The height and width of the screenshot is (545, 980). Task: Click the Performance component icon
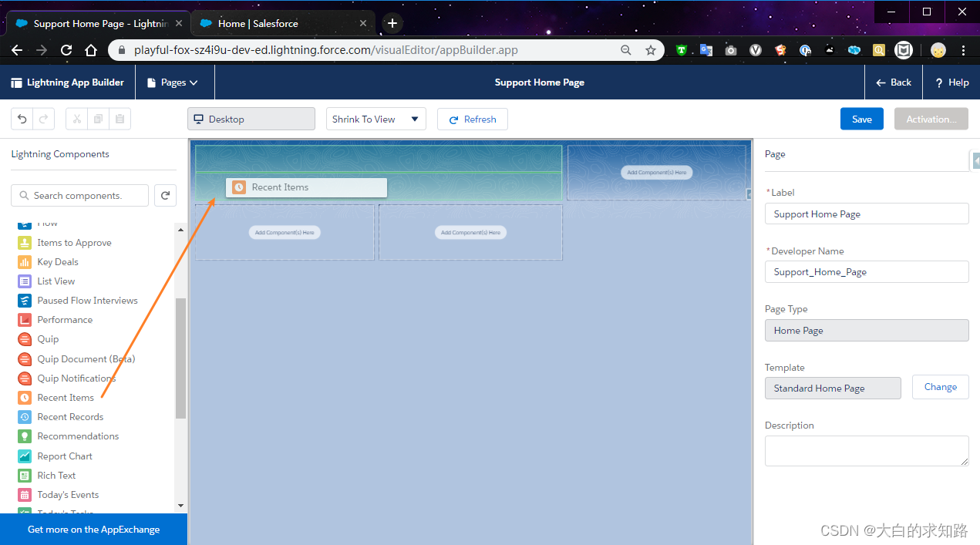24,320
